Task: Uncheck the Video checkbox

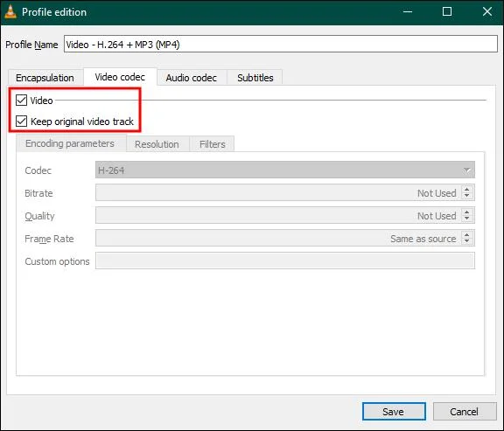Action: (21, 101)
